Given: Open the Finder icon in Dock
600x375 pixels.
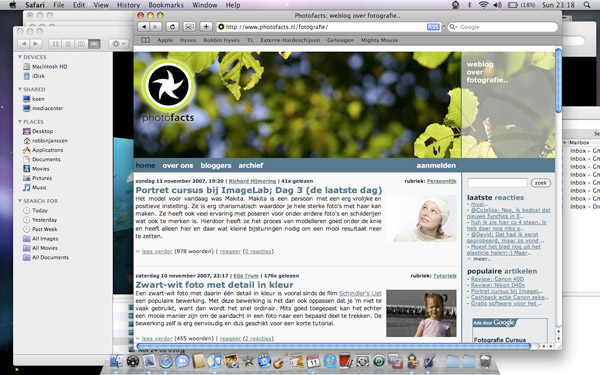Looking at the screenshot, I should tap(117, 361).
